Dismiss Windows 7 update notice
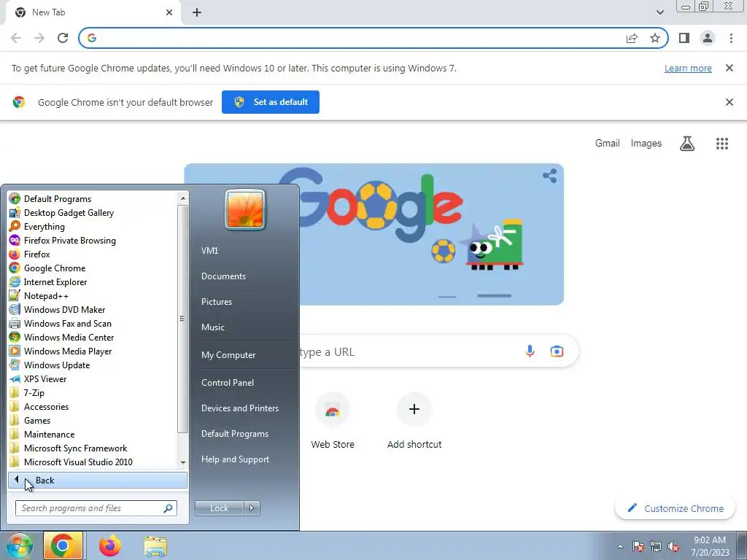 tap(729, 68)
